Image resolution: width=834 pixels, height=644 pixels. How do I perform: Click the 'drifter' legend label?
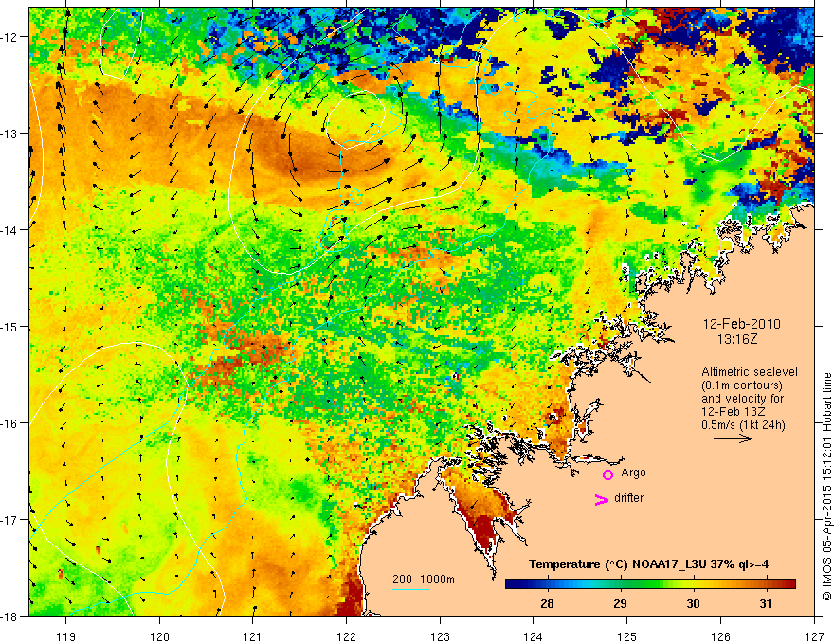[x=628, y=498]
